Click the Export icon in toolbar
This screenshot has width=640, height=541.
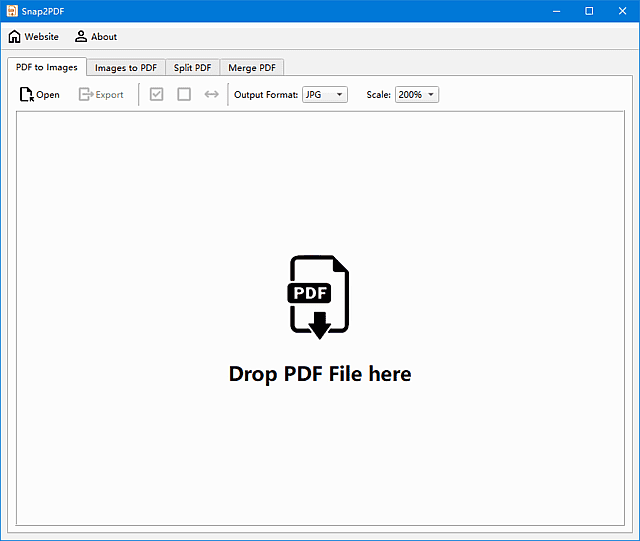86,95
